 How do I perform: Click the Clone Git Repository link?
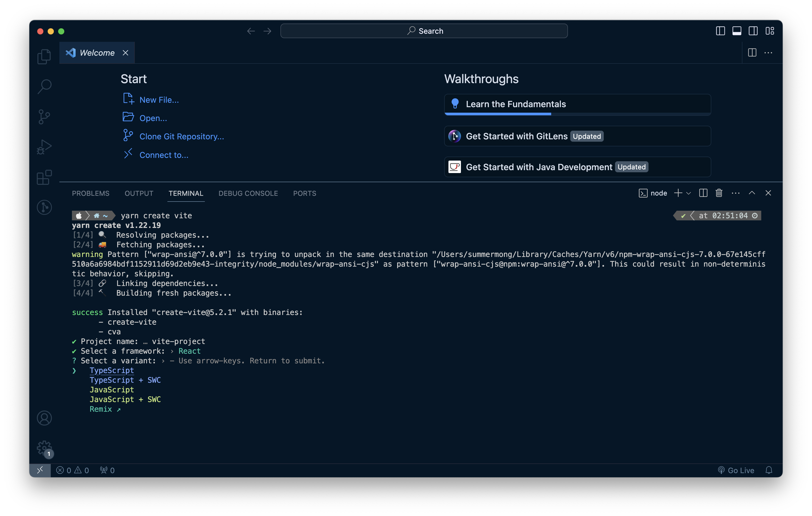coord(182,136)
